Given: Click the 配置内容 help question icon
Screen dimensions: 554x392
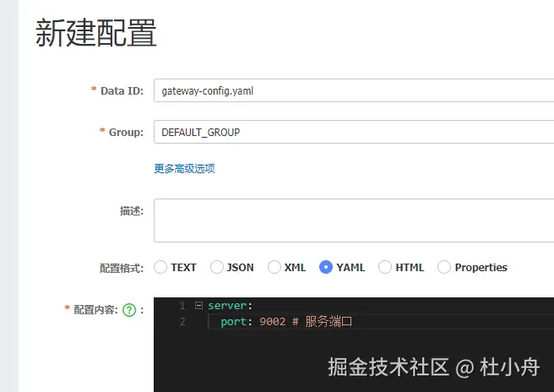Looking at the screenshot, I should tap(129, 310).
